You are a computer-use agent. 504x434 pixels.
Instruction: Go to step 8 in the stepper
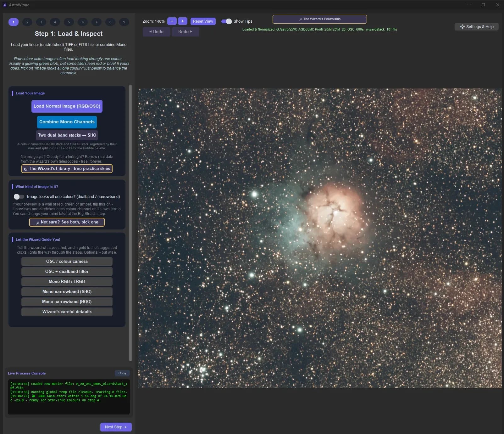pos(110,22)
